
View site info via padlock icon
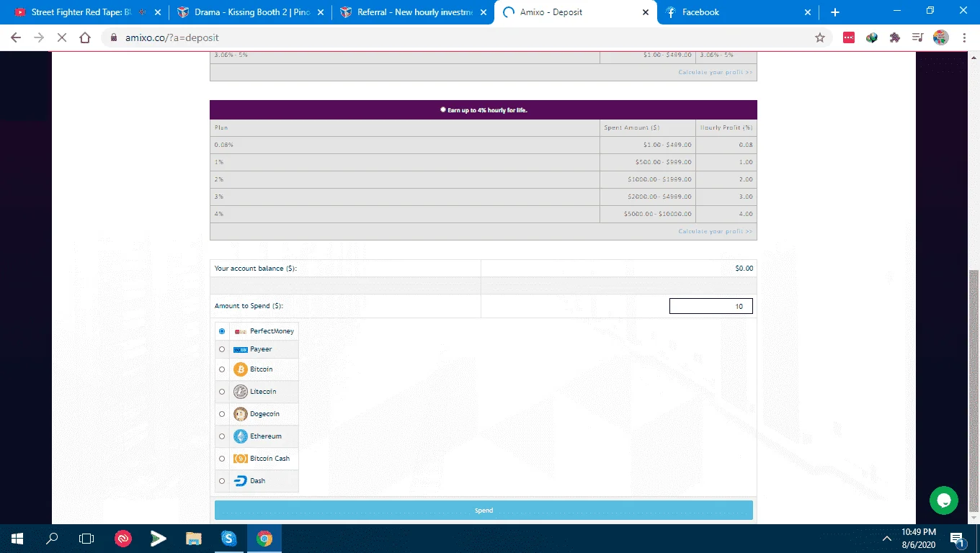pos(114,37)
